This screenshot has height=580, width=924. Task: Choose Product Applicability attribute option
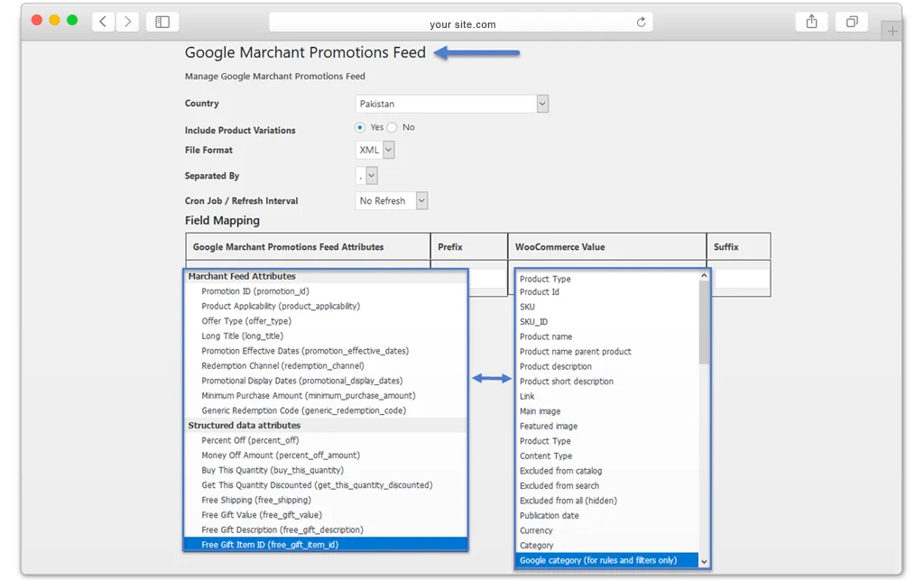pyautogui.click(x=326, y=306)
